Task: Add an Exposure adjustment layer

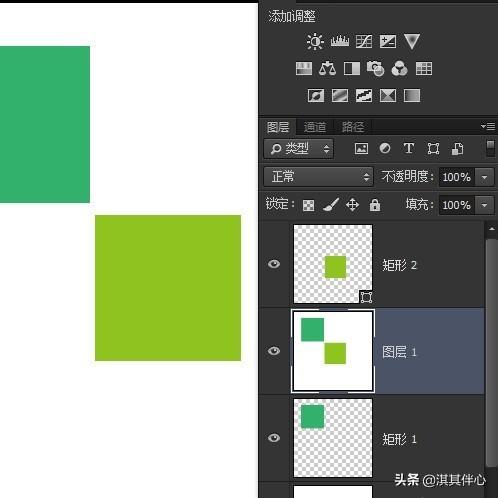Action: coord(388,42)
